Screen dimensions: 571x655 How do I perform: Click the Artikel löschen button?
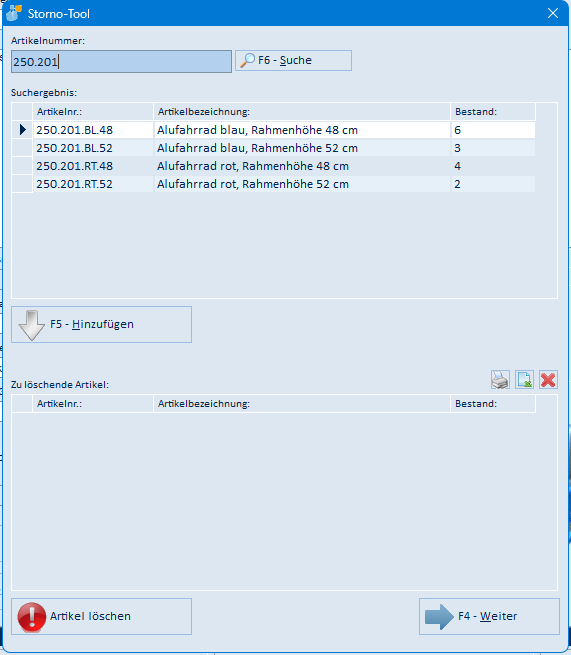pos(102,617)
